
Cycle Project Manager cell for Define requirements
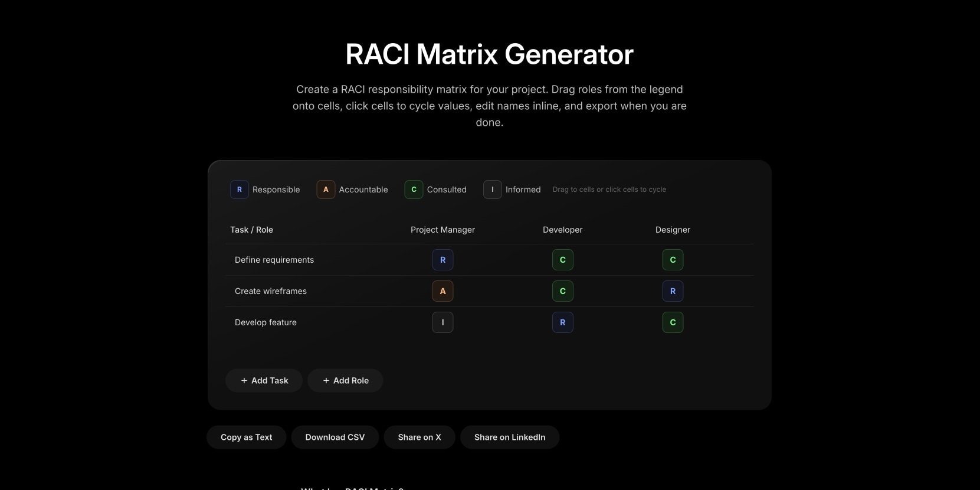[443, 260]
